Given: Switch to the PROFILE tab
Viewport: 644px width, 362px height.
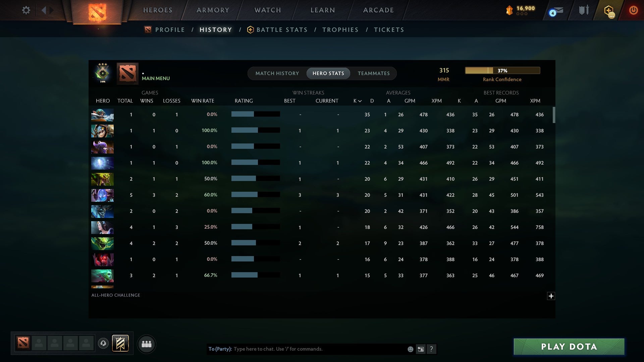Looking at the screenshot, I should (x=170, y=30).
